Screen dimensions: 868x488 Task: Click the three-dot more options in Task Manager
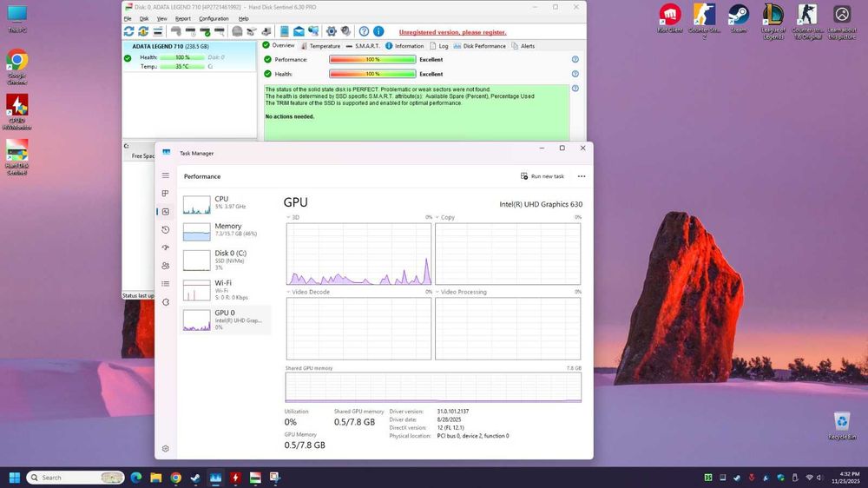point(582,176)
